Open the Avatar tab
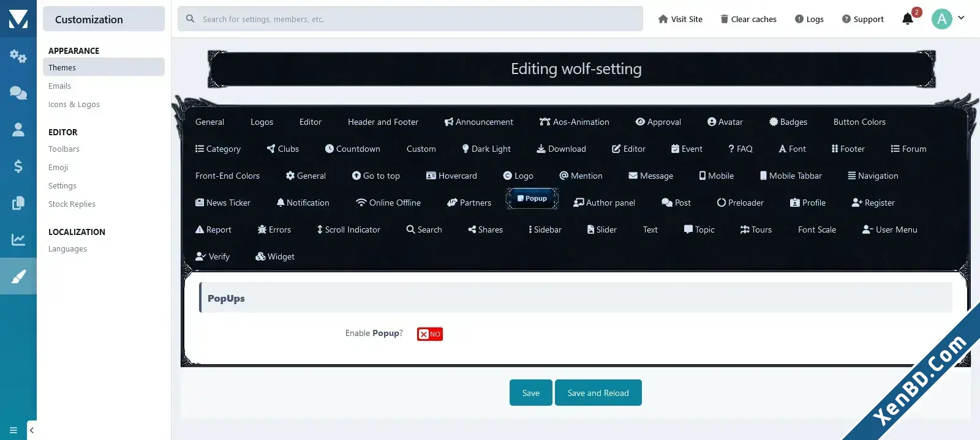 [725, 122]
